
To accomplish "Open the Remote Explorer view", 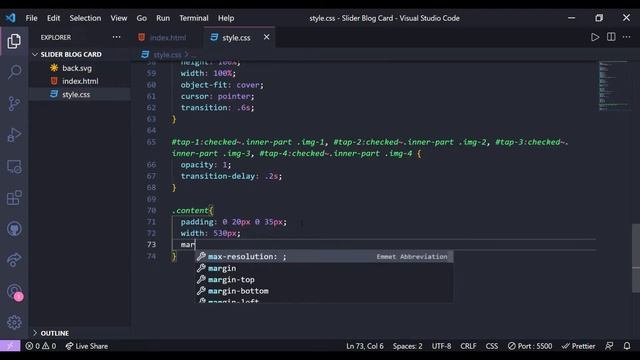I will click(x=14, y=166).
